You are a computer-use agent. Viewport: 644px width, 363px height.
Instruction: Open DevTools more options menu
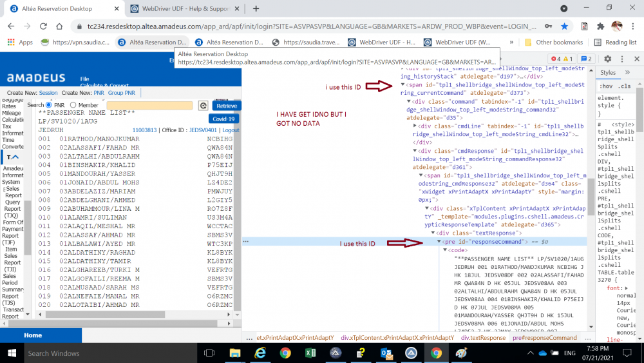[x=622, y=59]
